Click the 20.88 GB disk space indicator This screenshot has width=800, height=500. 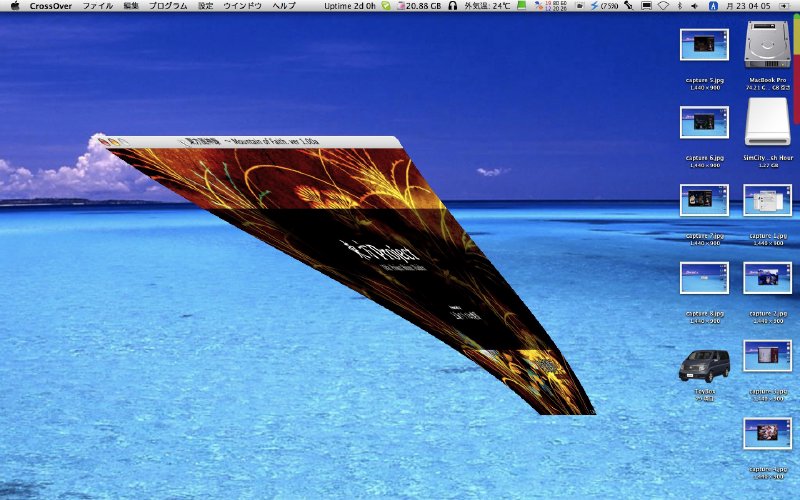pos(419,6)
